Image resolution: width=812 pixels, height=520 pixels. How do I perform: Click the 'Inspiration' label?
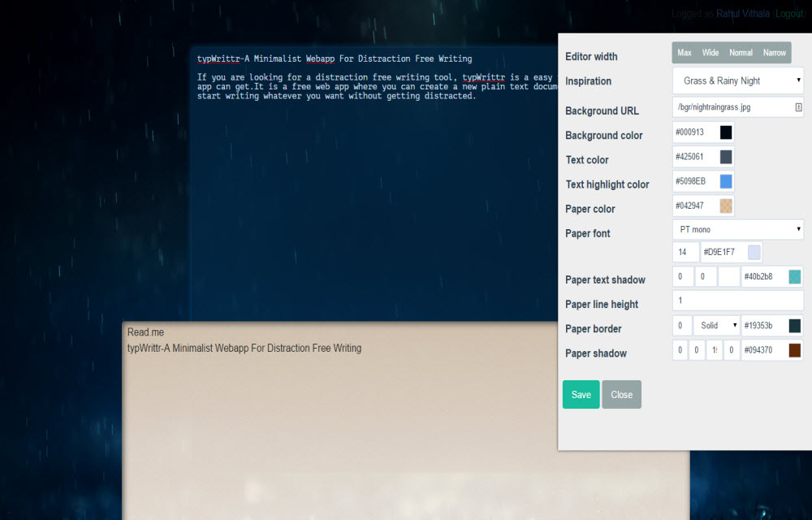pos(588,80)
